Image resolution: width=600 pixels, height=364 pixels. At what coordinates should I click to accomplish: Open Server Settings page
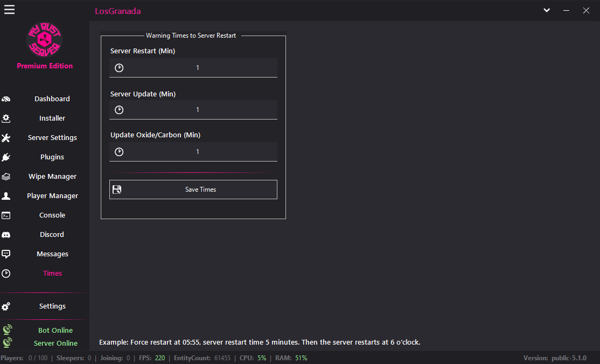(x=52, y=138)
